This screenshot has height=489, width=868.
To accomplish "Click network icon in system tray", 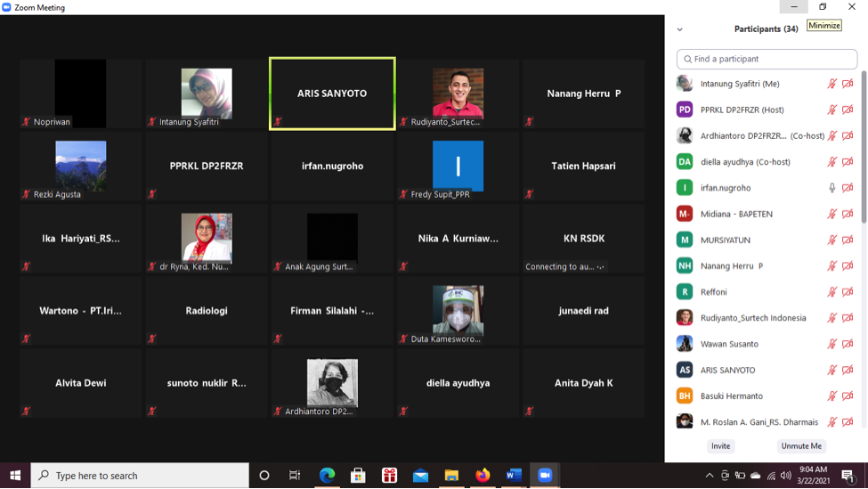I will (771, 476).
